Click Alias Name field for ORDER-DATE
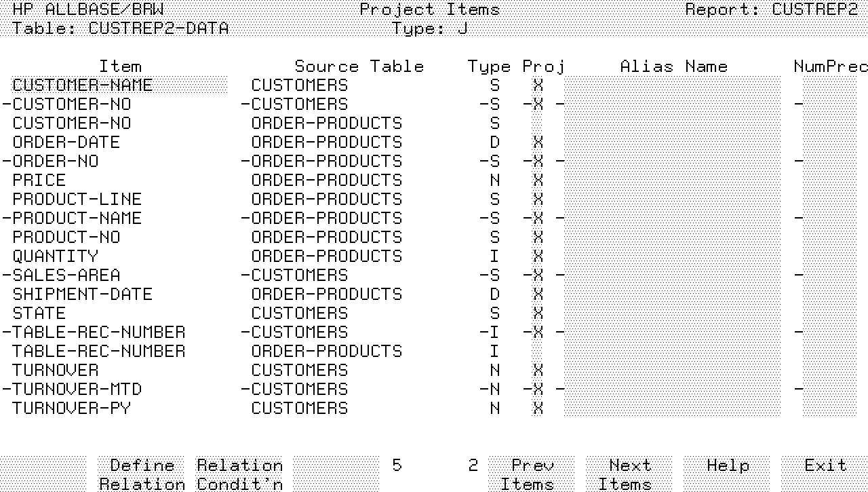Viewport: 868px width, 492px height. point(671,143)
